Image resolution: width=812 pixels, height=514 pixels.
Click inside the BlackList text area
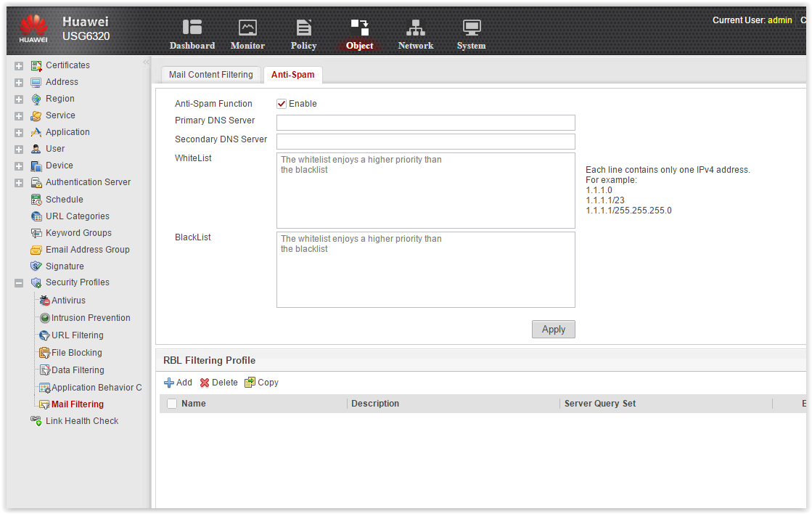coord(426,269)
